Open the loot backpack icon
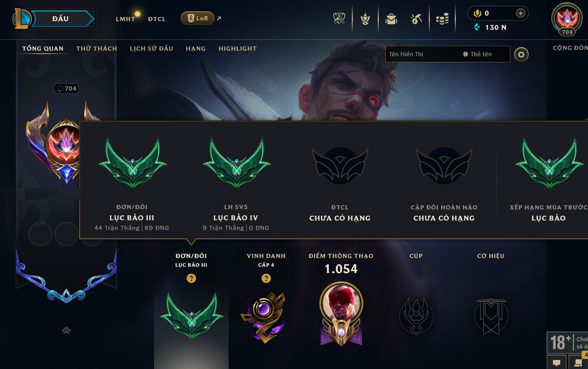This screenshot has height=369, width=588. coord(391,19)
